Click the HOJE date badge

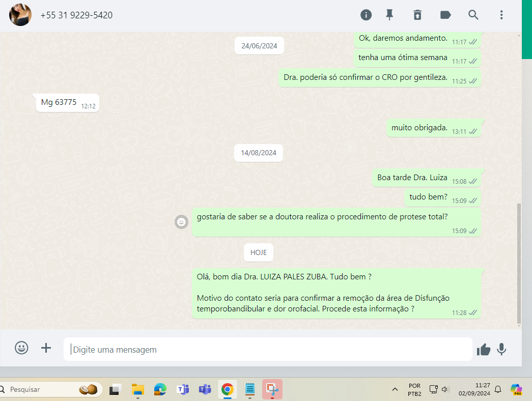click(259, 252)
